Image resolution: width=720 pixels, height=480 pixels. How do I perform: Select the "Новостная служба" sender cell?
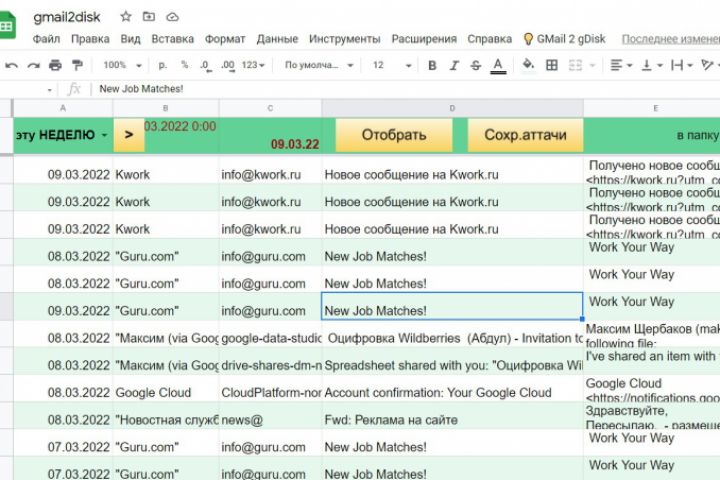coord(166,417)
